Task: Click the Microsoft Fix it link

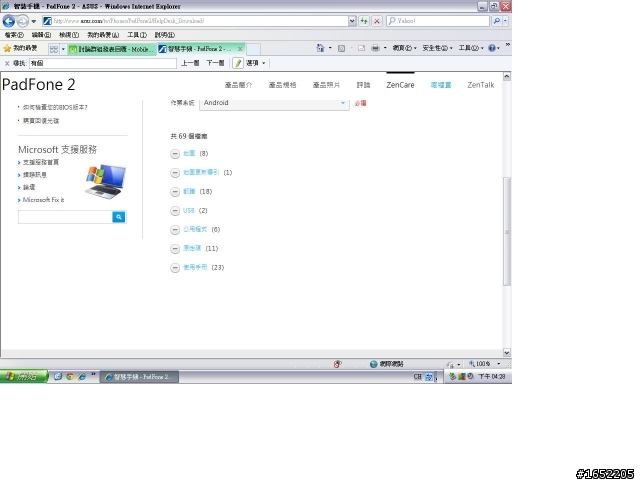Action: tap(43, 200)
